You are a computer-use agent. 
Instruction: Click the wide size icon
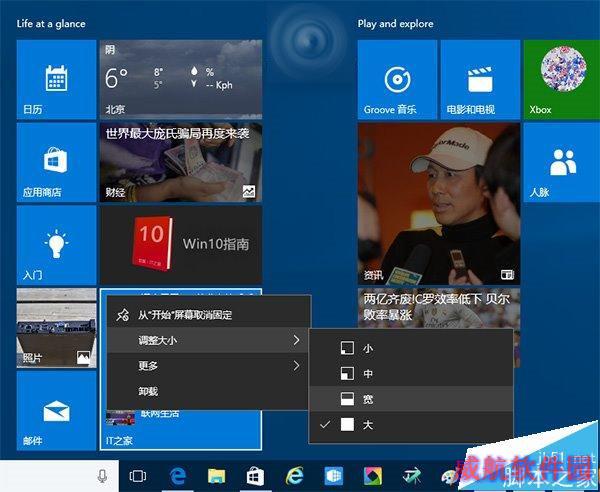coord(347,399)
